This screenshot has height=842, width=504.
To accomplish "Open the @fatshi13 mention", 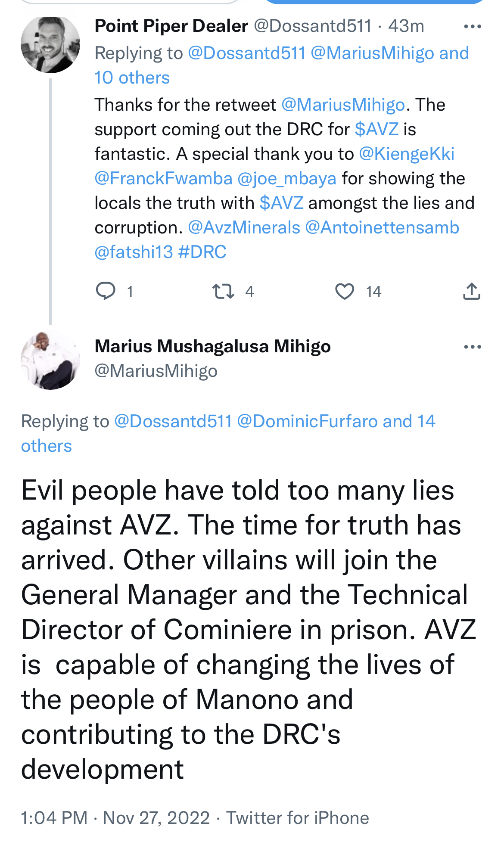I will pos(134,252).
